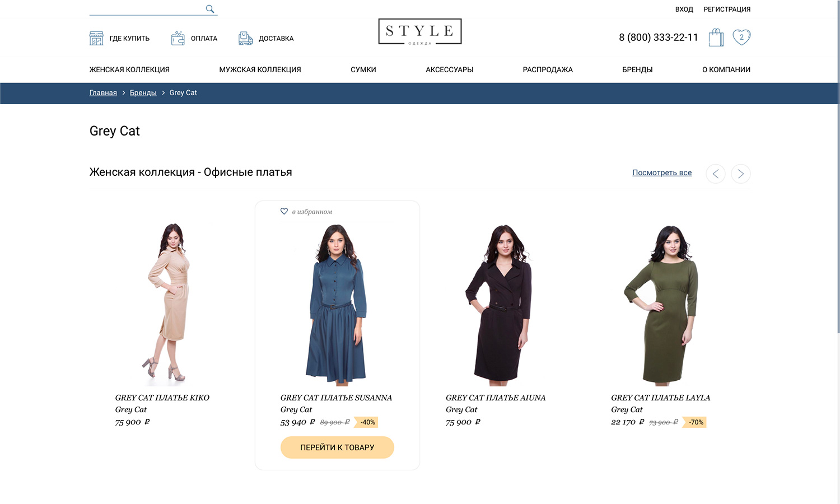Image resolution: width=840 pixels, height=504 pixels.
Task: Open the store locator icon
Action: 96,38
